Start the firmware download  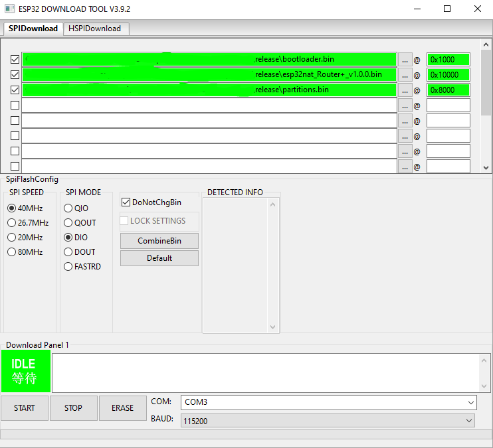25,408
